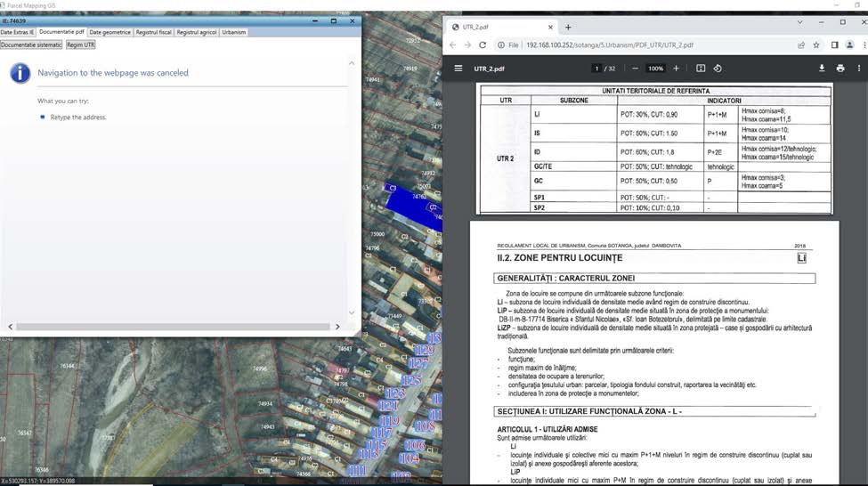Reload the browser page
Viewport: 868px width, 486px height.
click(483, 45)
